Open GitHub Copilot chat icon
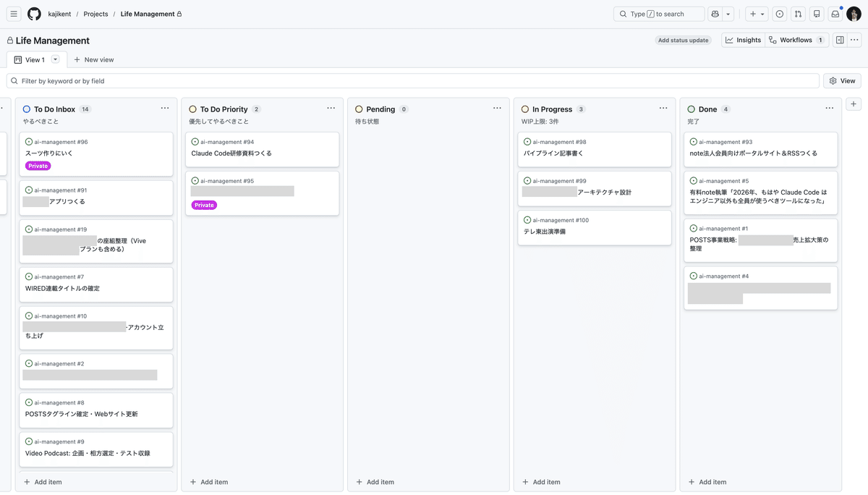Image resolution: width=868 pixels, height=495 pixels. (x=715, y=14)
